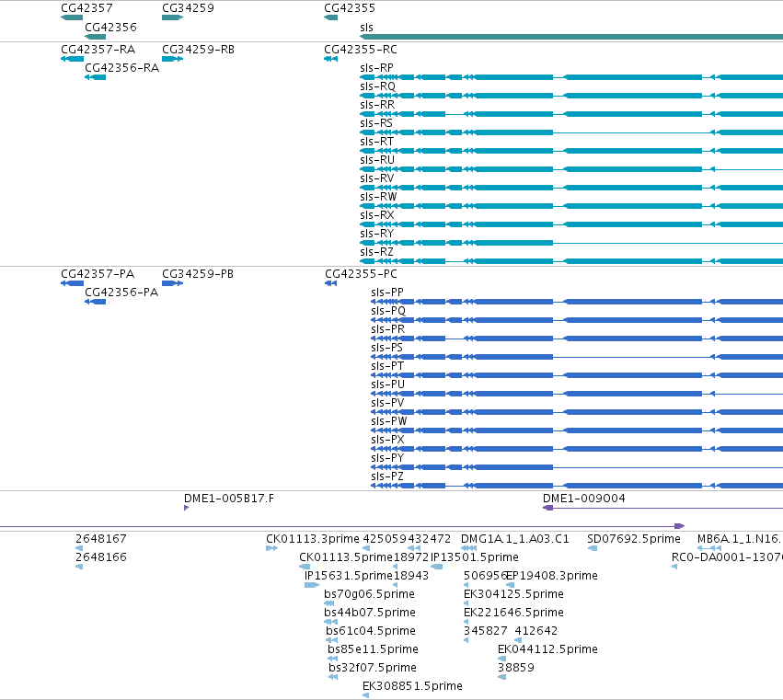Click the bs32f07.5prime EST label
783x700 pixels.
click(x=373, y=668)
